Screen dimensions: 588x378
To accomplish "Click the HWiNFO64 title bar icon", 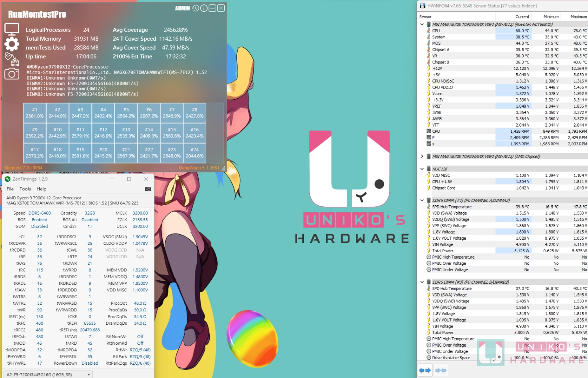I will tap(423, 6).
